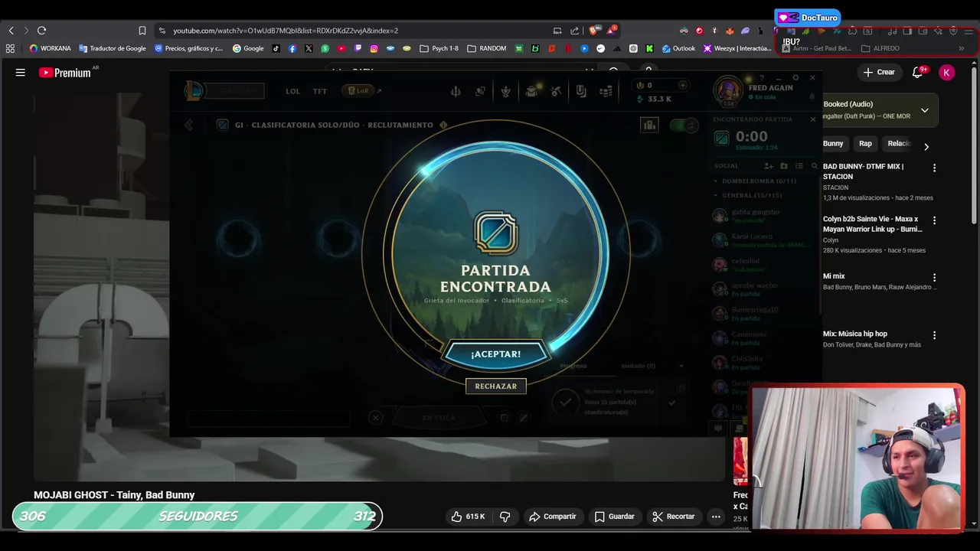Expand the Booked (Audio) playlist panel

[x=925, y=110]
